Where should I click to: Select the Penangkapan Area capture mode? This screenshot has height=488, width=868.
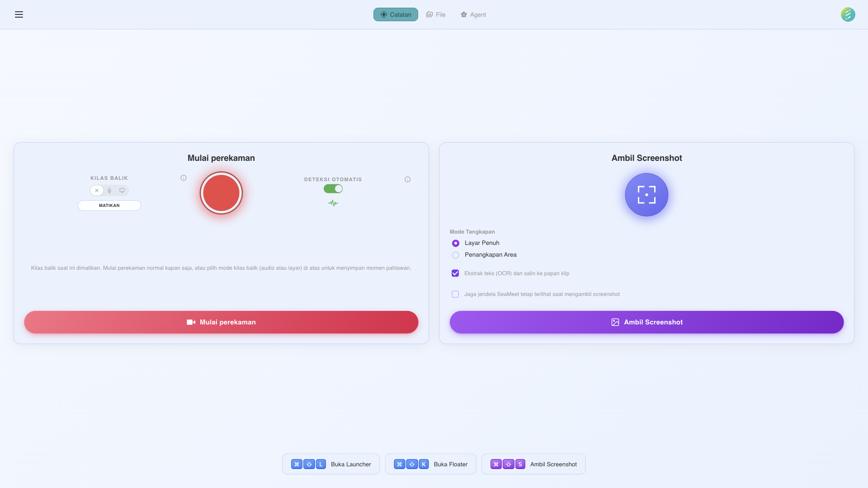[x=455, y=255]
